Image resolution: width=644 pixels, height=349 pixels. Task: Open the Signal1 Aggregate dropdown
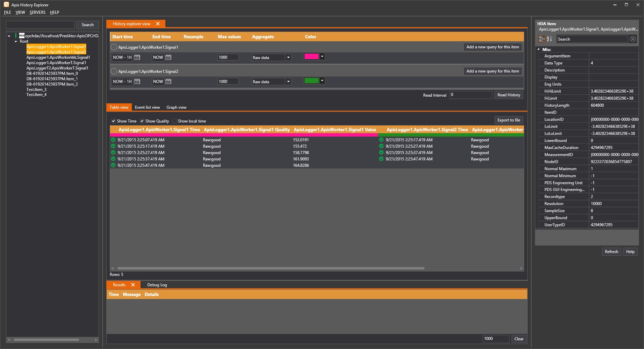(288, 57)
